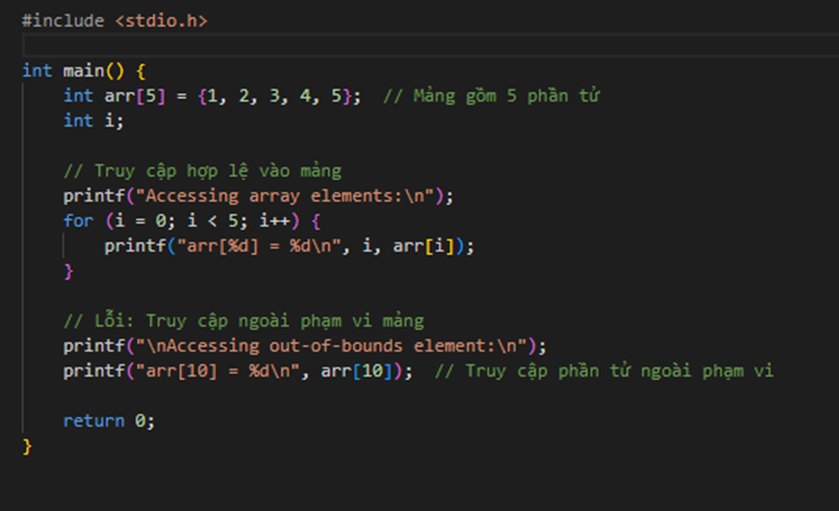The height and width of the screenshot is (511, 839).
Task: Click the #include <stdio.h> line
Action: click(x=114, y=20)
